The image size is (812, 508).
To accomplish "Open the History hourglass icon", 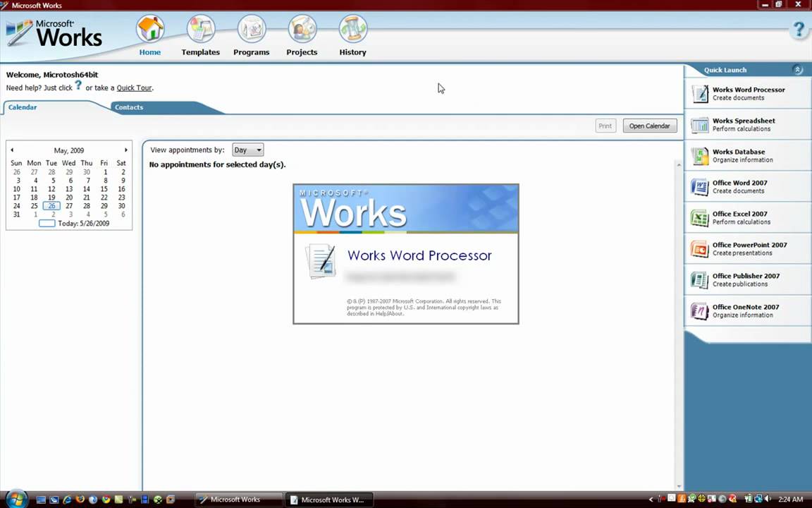I will point(352,29).
